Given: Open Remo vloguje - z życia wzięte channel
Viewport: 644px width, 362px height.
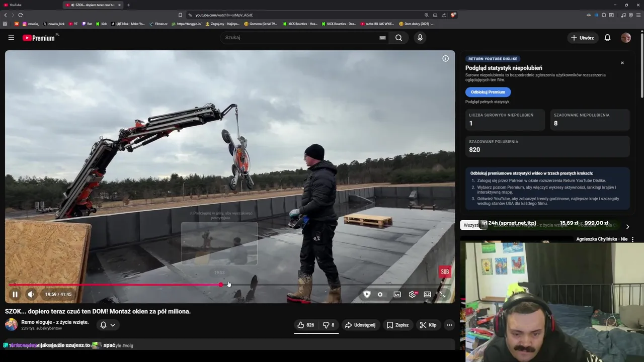Looking at the screenshot, I should 55,322.
